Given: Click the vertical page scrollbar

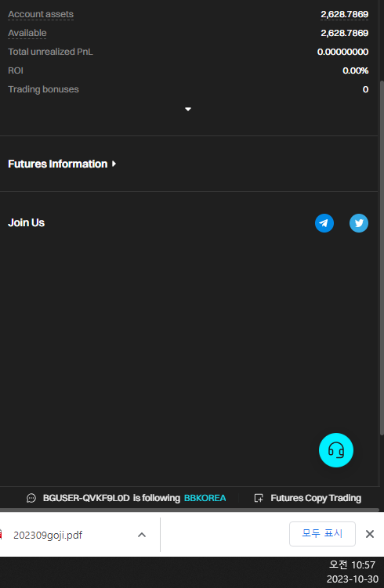Looking at the screenshot, I should 382,258.
